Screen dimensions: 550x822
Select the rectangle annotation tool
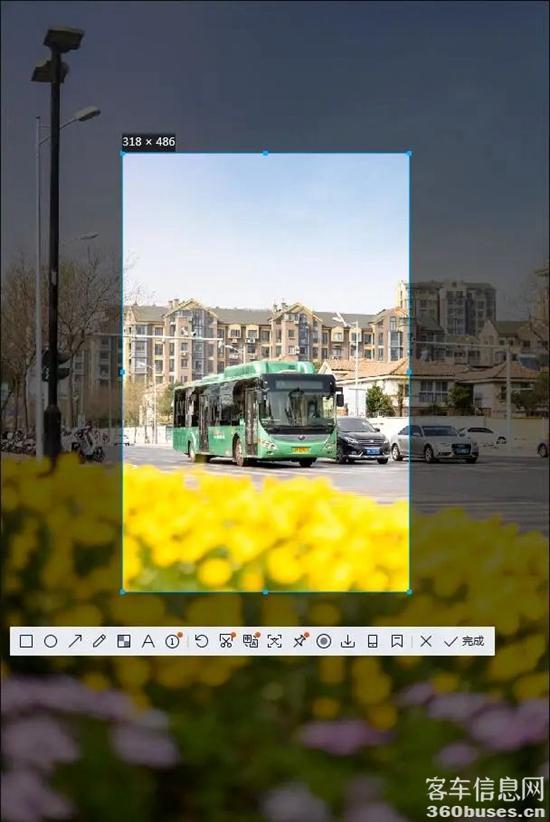pos(26,641)
